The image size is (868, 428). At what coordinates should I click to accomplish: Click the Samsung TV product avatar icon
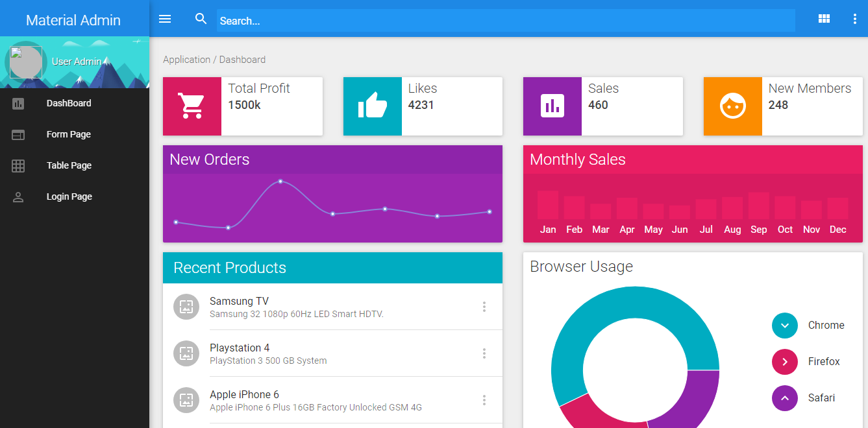[x=186, y=307]
